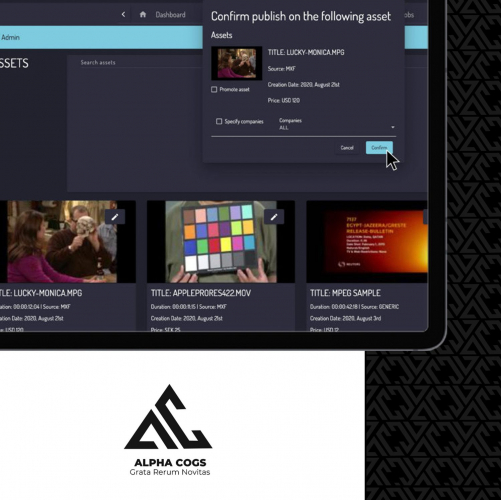Select title text TITLE: APPLEPRORES422.MOV
501x500 pixels.
201,293
